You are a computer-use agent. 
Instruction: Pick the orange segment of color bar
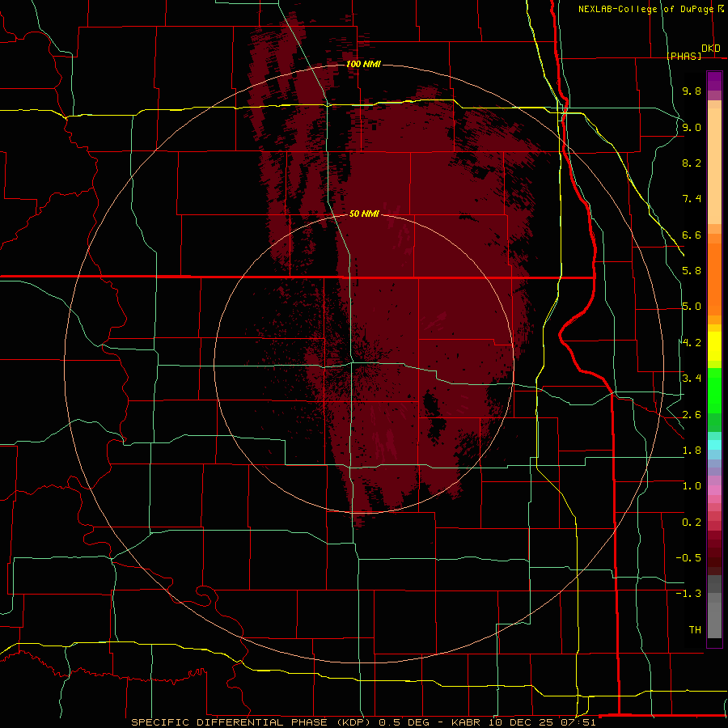point(714,279)
